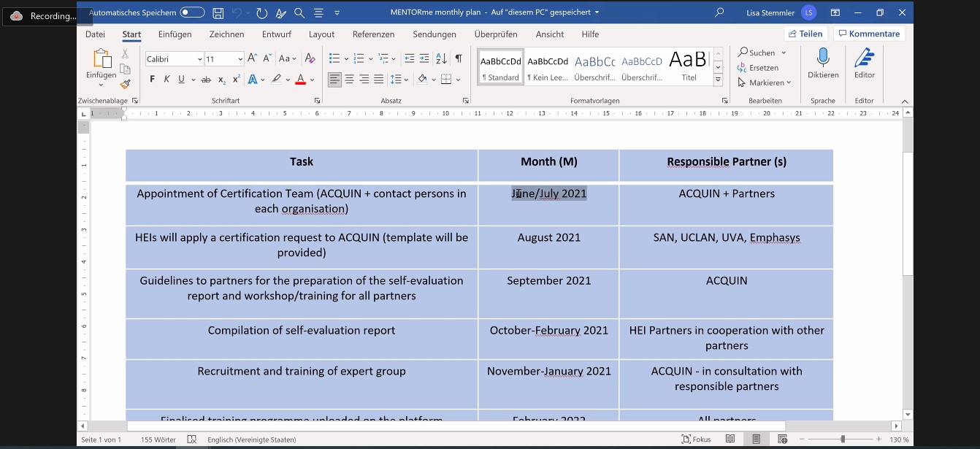
Task: Center align the text
Action: 349,80
